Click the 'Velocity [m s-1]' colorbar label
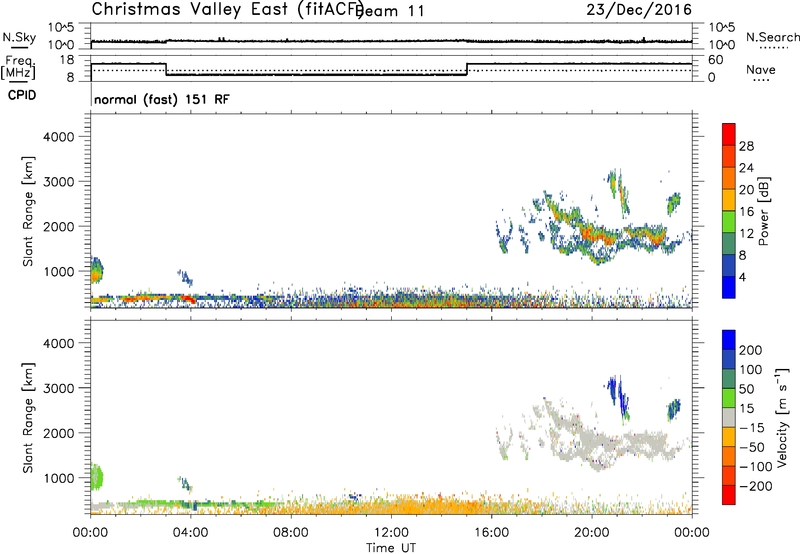 [x=782, y=417]
